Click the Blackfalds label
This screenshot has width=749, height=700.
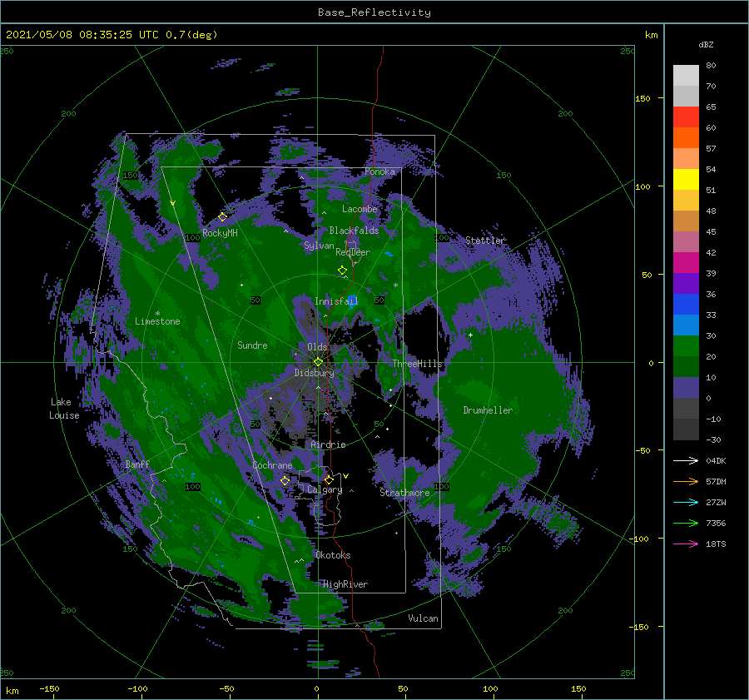click(x=354, y=231)
